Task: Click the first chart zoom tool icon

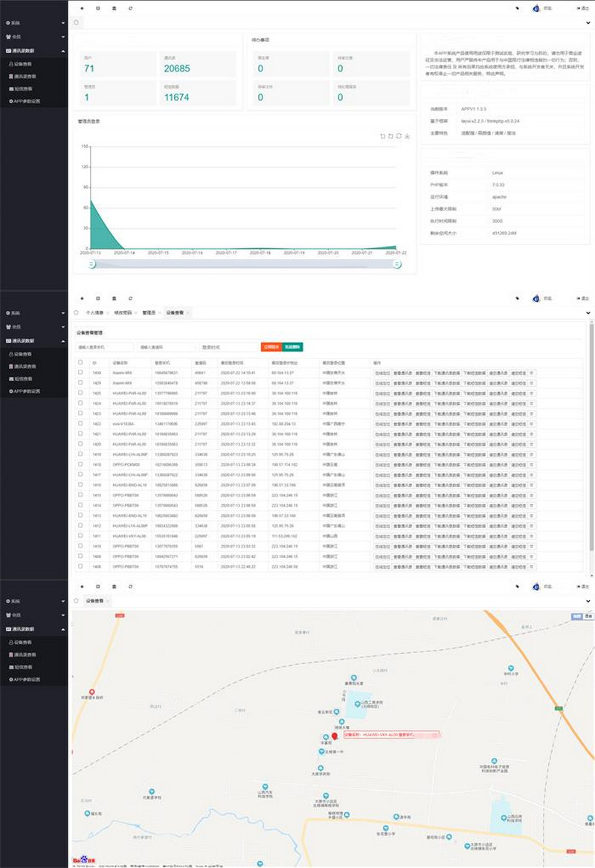Action: [x=382, y=135]
